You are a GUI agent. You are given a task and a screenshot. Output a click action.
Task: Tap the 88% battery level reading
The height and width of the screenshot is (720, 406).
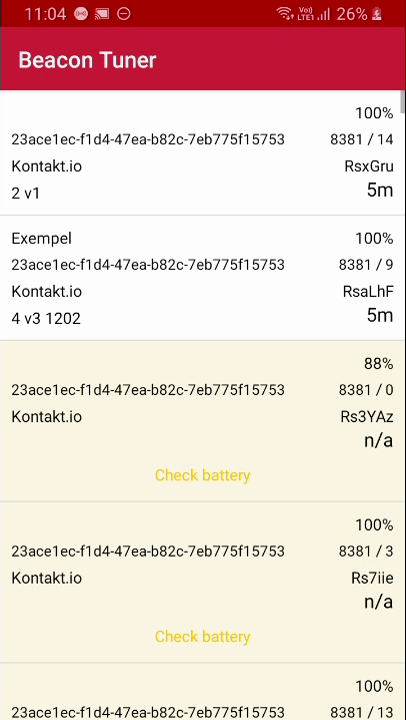pos(378,364)
